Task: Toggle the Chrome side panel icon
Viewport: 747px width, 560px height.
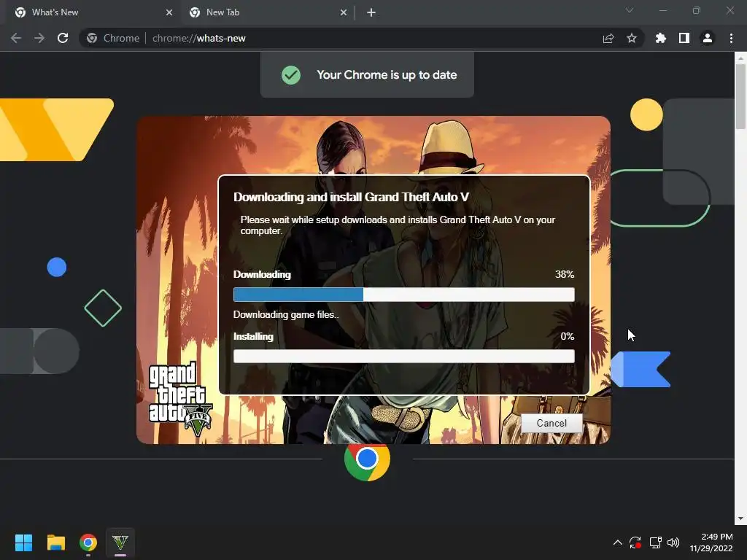Action: point(684,38)
